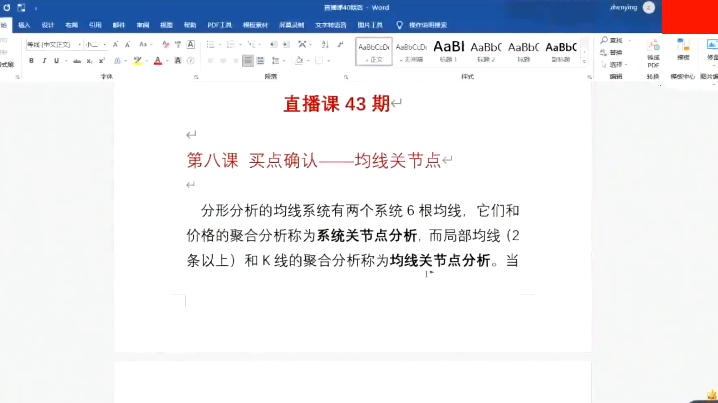Apply subscript formatting
The height and width of the screenshot is (403, 718).
click(x=90, y=61)
